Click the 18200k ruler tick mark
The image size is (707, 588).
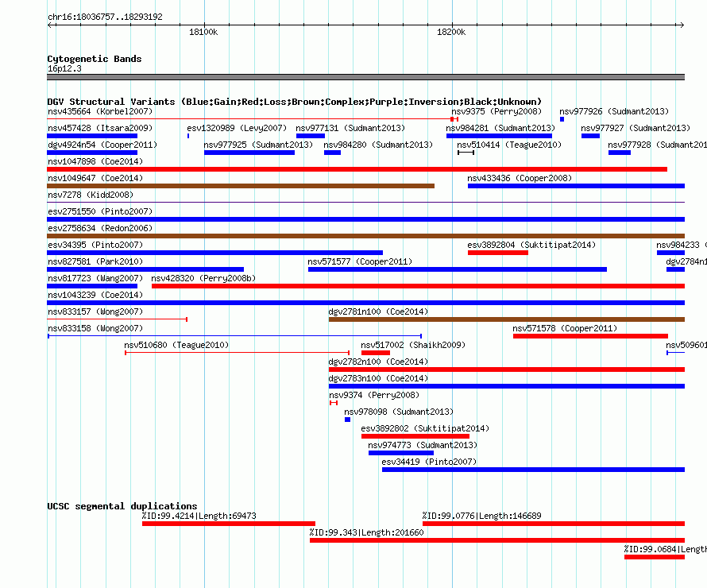click(452, 25)
